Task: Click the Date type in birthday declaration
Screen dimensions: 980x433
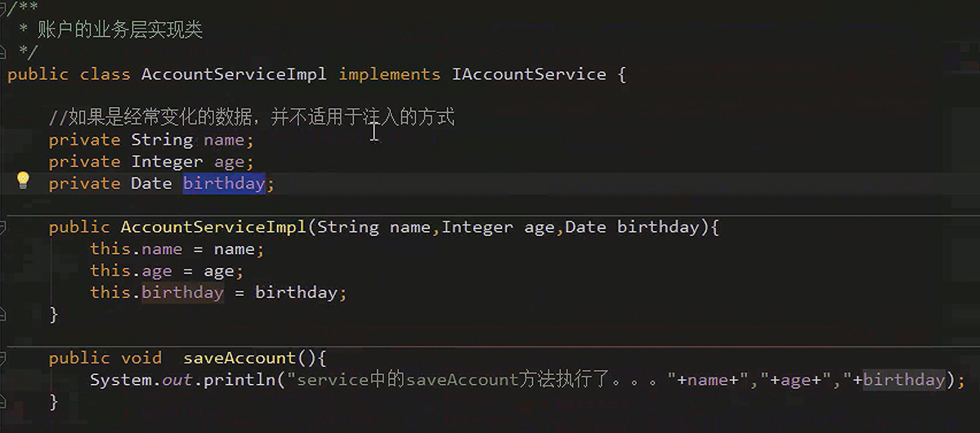Action: 151,184
